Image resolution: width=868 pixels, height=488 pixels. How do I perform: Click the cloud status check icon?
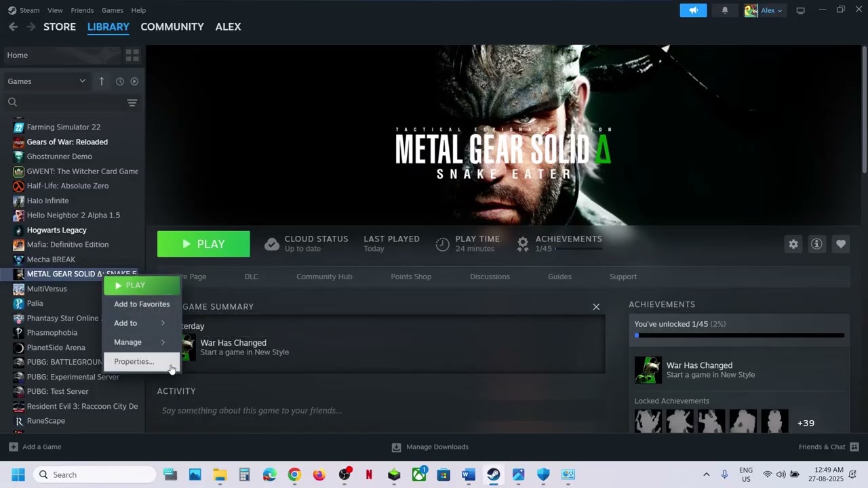tap(272, 244)
